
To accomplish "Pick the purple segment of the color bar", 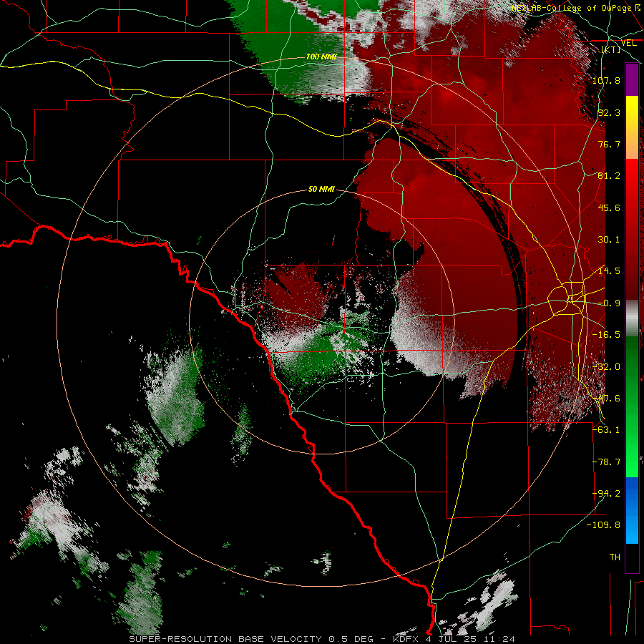I will click(632, 79).
